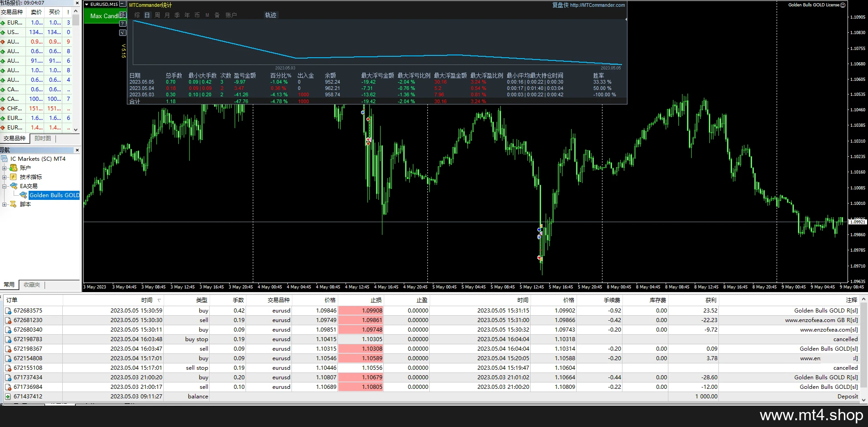Select the 币 symbol tab in MTCommander
Image resolution: width=868 pixels, height=427 pixels.
[197, 15]
